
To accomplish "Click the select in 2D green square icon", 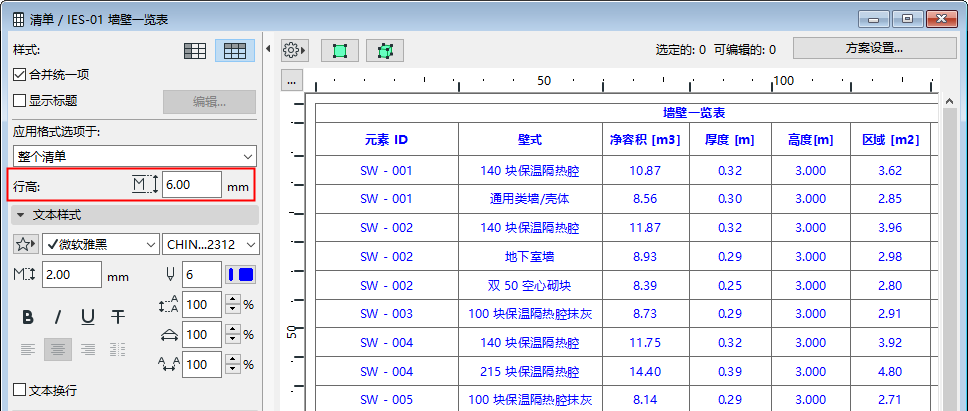I will click(x=340, y=51).
